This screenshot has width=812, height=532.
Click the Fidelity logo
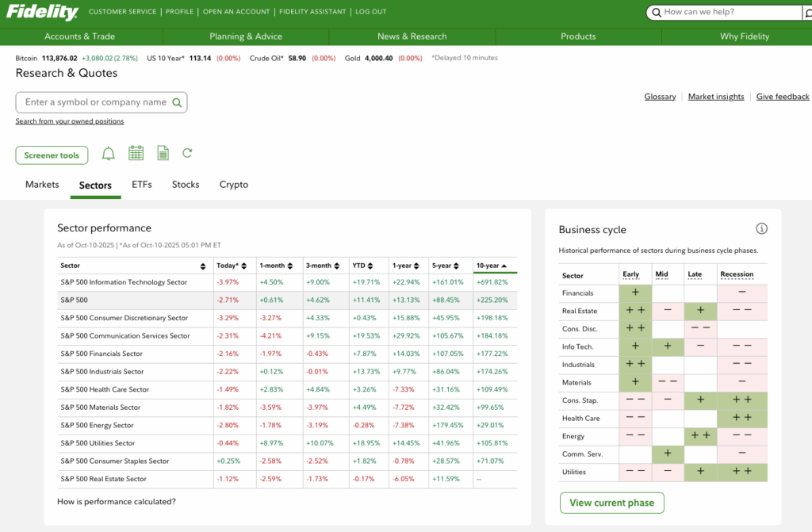[42, 12]
